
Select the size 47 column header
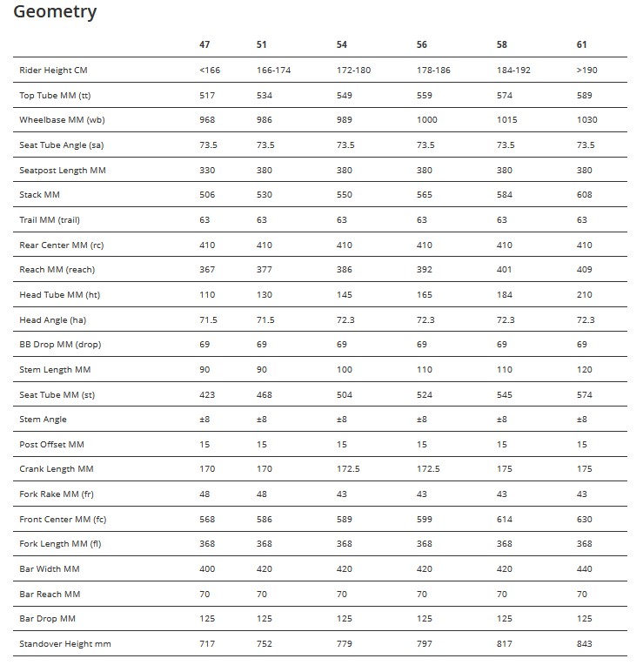pos(205,44)
